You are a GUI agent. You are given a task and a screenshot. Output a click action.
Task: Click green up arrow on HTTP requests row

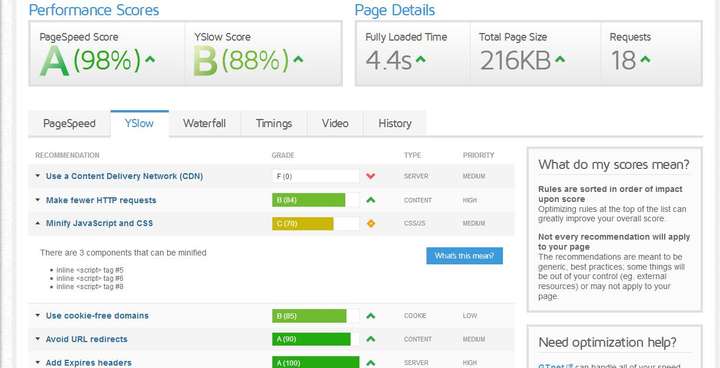click(371, 200)
